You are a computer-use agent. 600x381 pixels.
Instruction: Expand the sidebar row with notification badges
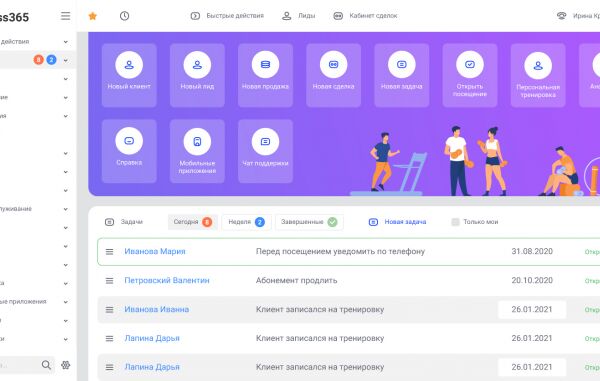pyautogui.click(x=66, y=60)
